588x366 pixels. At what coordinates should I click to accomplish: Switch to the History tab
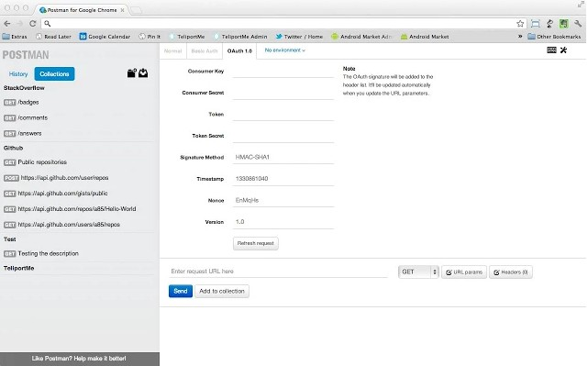18,74
